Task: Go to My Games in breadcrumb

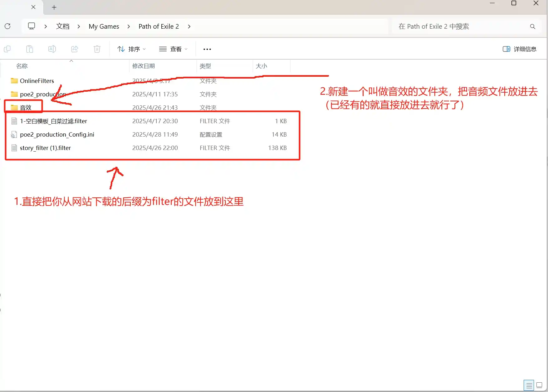Action: point(104,27)
